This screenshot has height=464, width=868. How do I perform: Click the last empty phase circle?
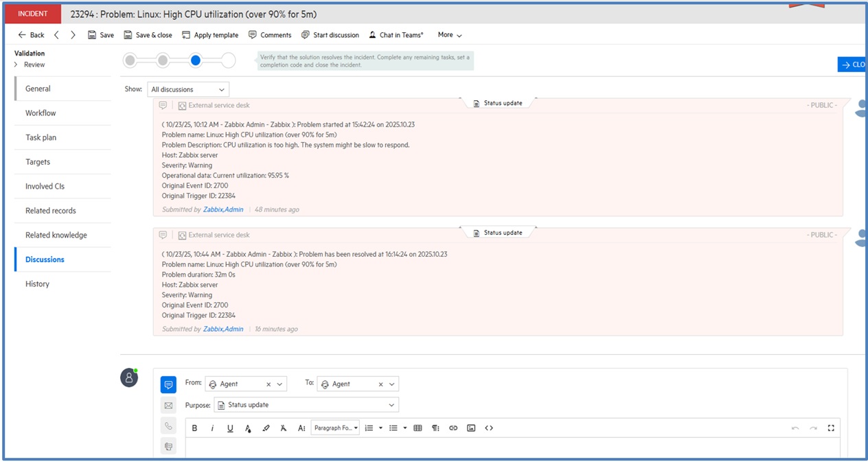click(x=229, y=60)
